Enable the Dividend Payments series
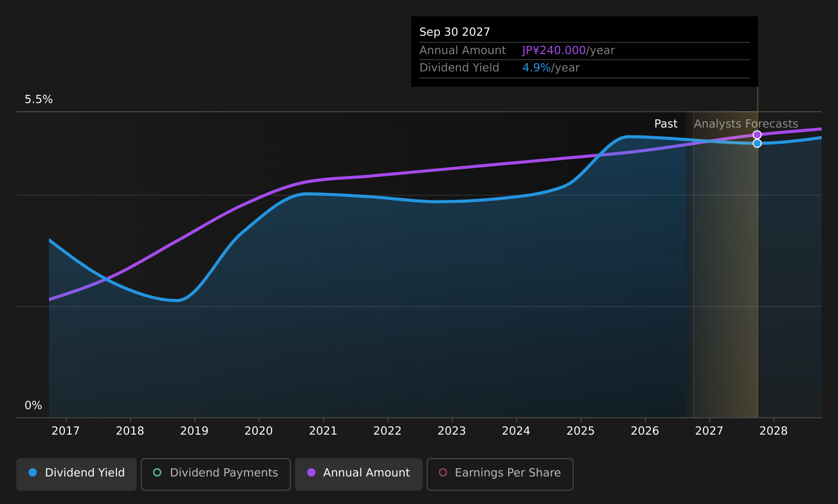Image resolution: width=838 pixels, height=504 pixels. pyautogui.click(x=215, y=474)
